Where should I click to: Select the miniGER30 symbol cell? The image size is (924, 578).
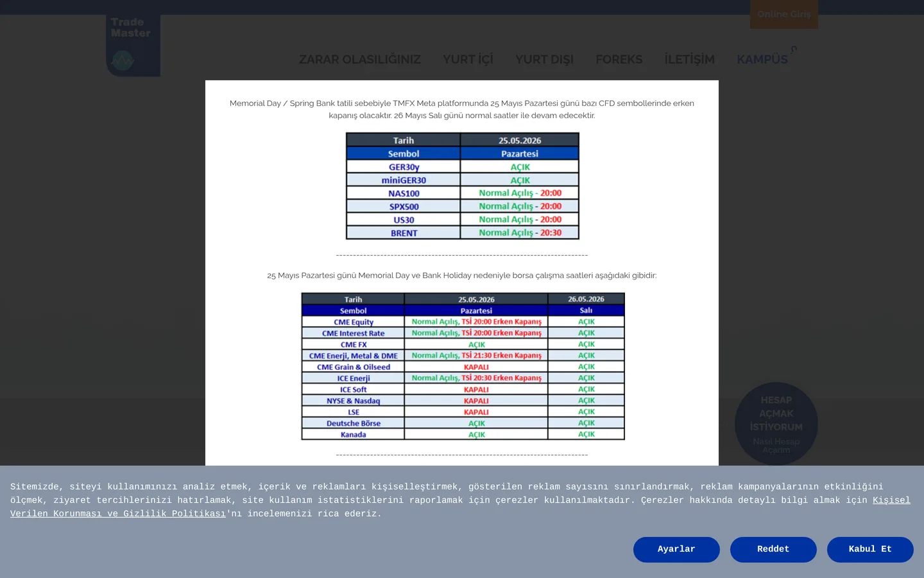coord(404,180)
